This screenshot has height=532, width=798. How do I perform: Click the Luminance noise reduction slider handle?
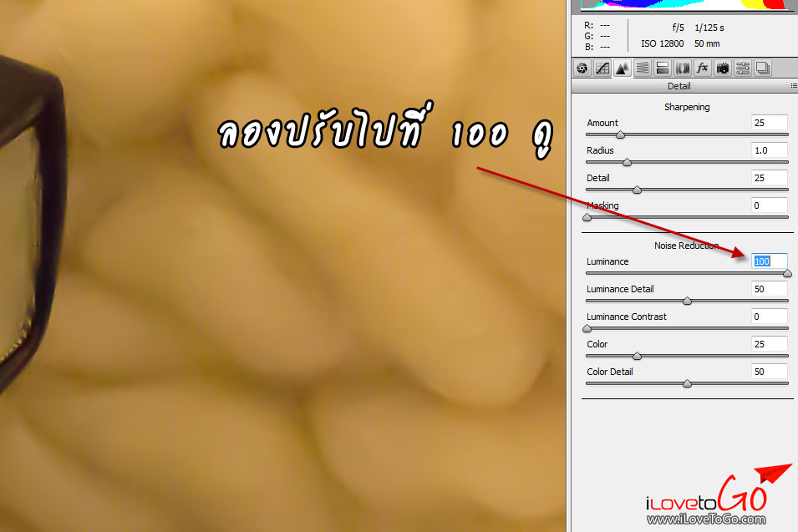(787, 273)
